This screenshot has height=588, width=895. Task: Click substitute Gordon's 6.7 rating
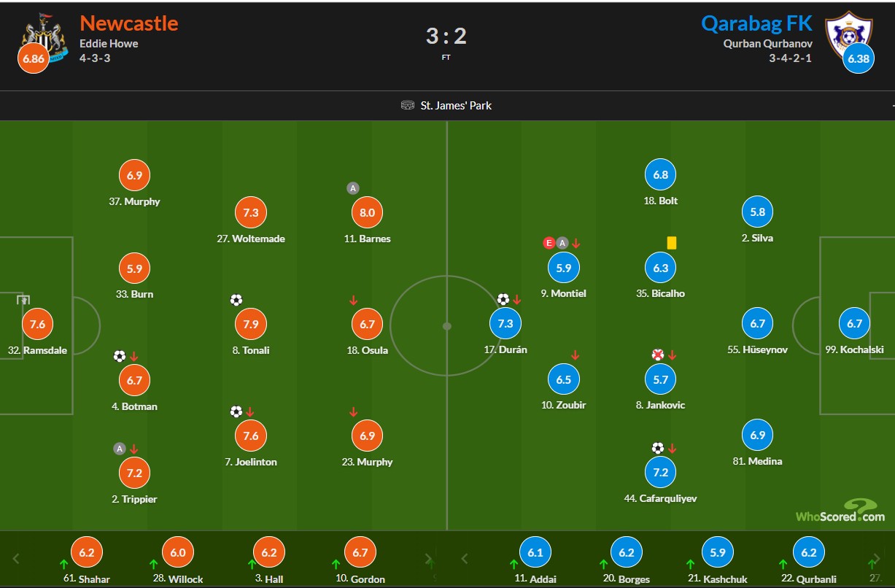click(x=360, y=553)
